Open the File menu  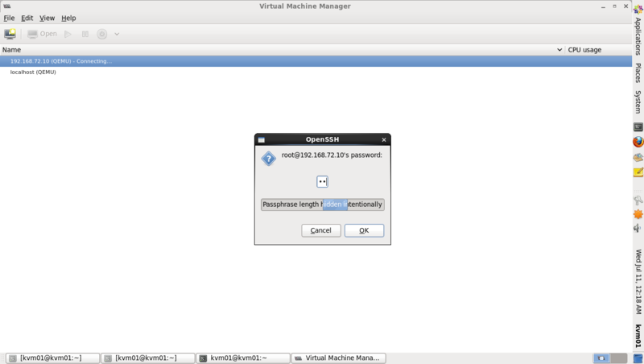9,18
